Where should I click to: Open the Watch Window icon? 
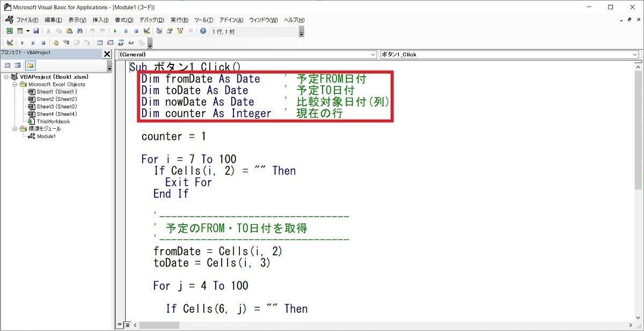tap(121, 42)
